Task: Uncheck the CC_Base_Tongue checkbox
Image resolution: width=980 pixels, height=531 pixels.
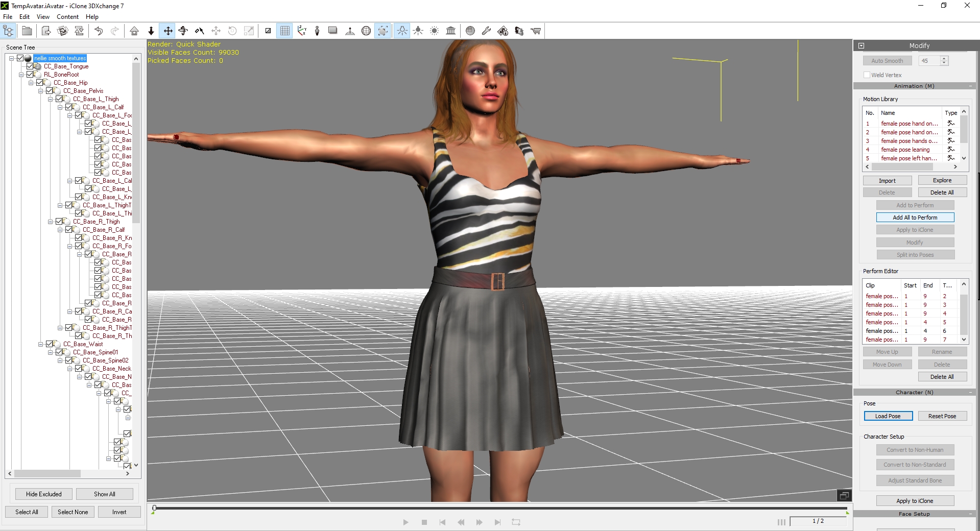Action: 30,66
